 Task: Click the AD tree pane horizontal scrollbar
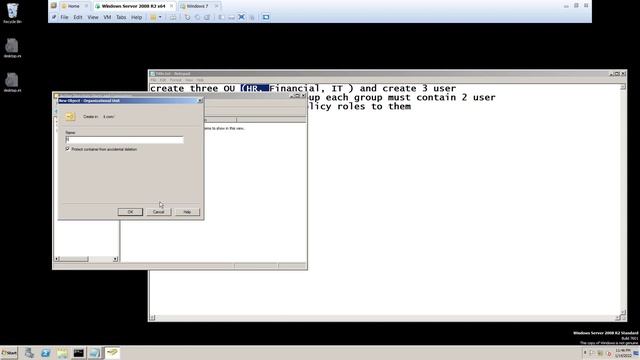coord(86,259)
